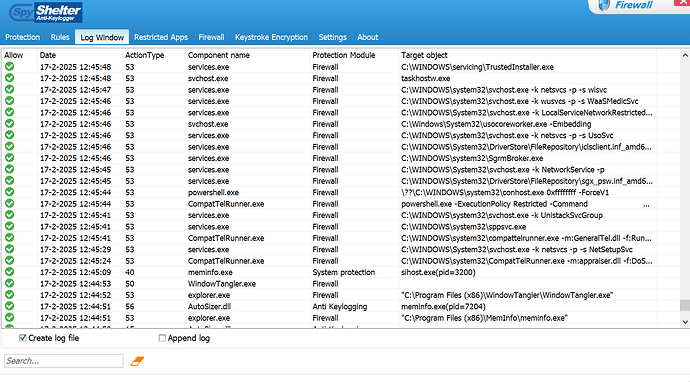Screen dimensions: 690x382
Task: Select the powershell.exe component name
Action: (213, 192)
